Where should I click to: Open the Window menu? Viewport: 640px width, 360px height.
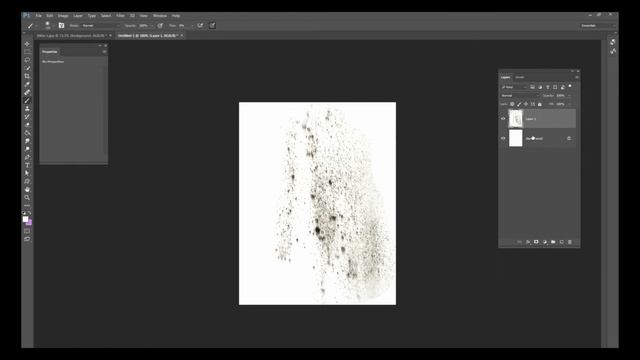click(x=160, y=16)
